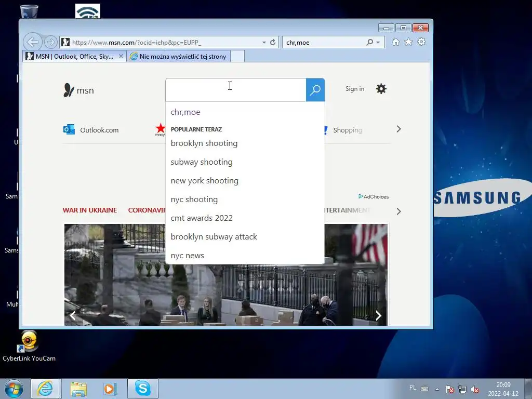
Task: Click the browser Back arrow button
Action: 33,43
